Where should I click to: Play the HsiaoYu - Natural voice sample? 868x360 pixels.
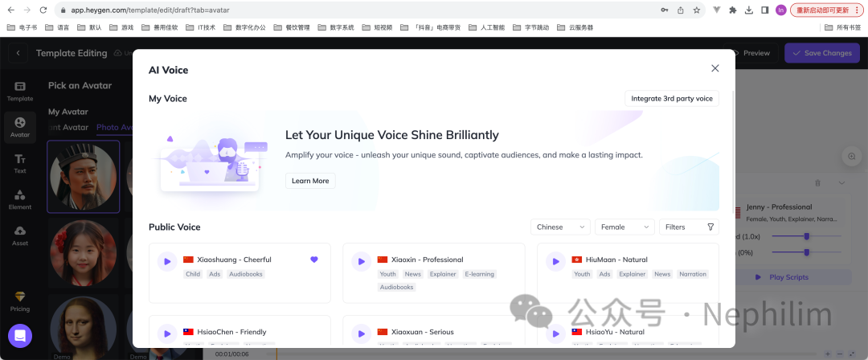coord(555,334)
